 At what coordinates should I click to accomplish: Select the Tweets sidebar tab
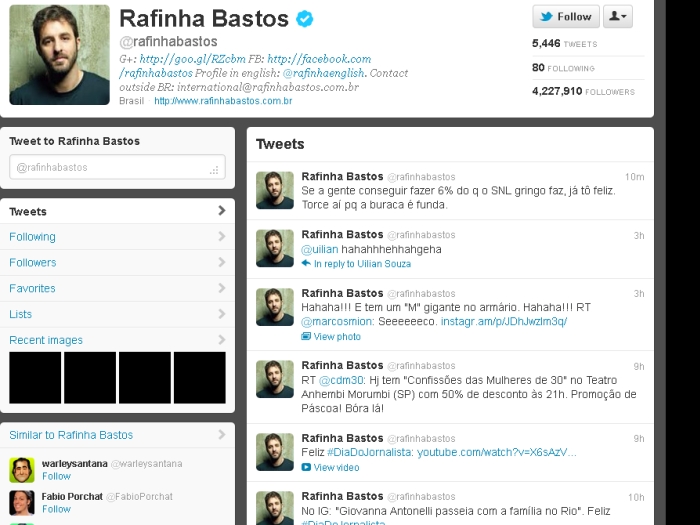pos(117,211)
